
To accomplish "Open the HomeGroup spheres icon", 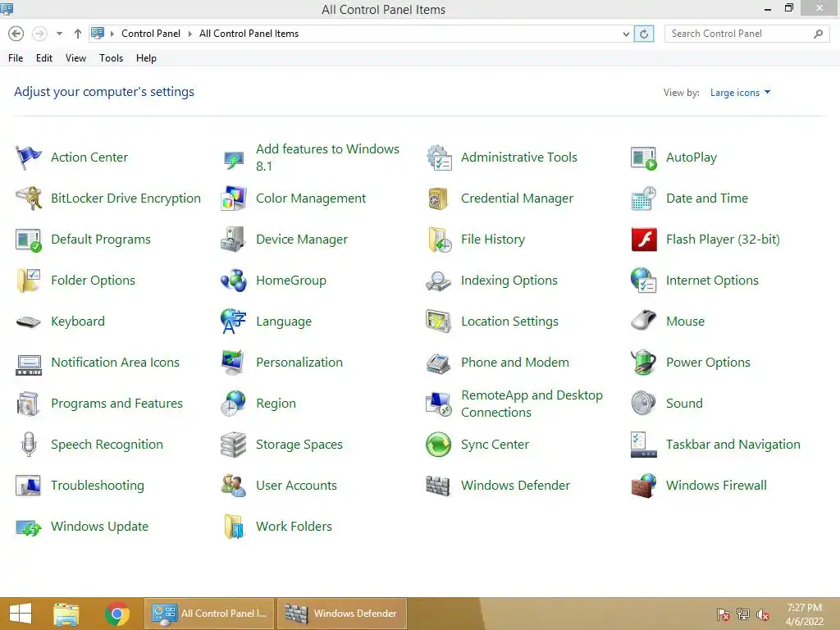I will tap(234, 281).
